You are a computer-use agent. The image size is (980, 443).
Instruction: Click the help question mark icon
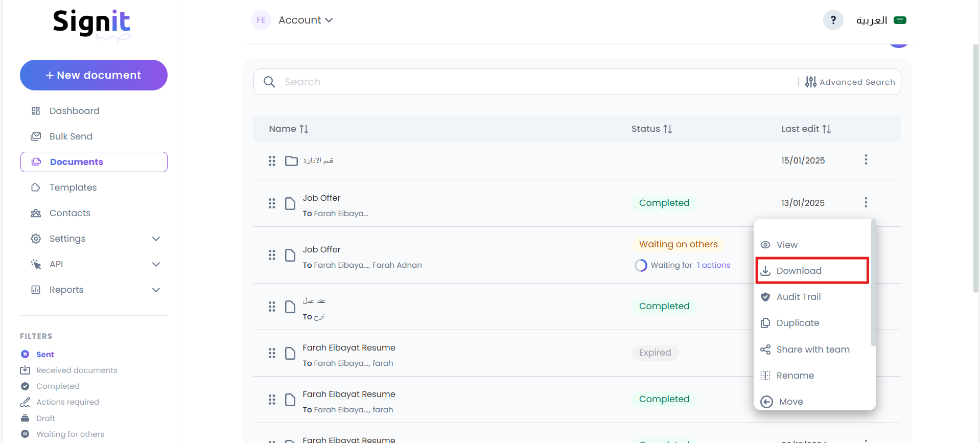(833, 20)
